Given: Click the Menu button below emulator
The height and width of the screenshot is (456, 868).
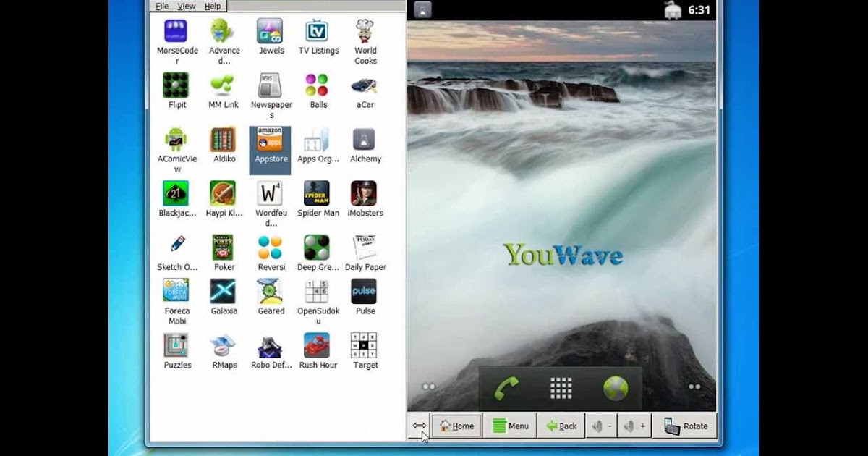Looking at the screenshot, I should tap(510, 426).
